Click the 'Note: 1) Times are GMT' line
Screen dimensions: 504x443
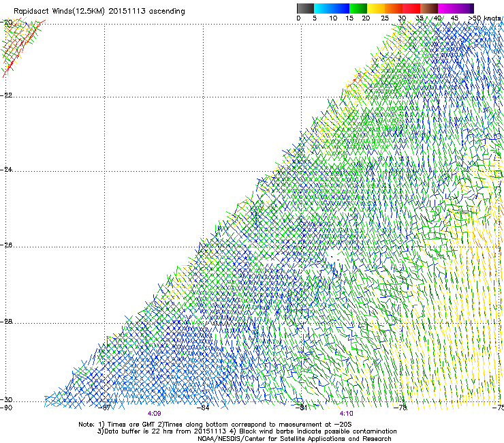click(x=215, y=425)
